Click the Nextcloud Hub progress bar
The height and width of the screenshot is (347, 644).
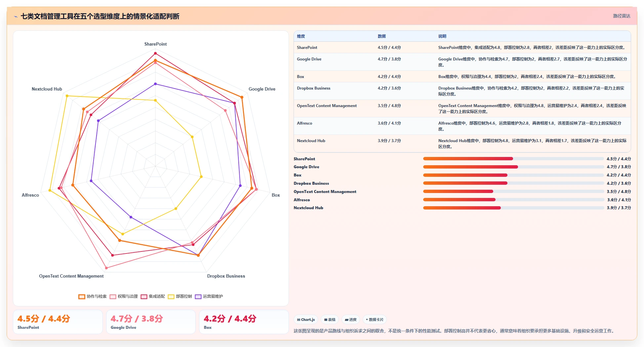tap(513, 208)
